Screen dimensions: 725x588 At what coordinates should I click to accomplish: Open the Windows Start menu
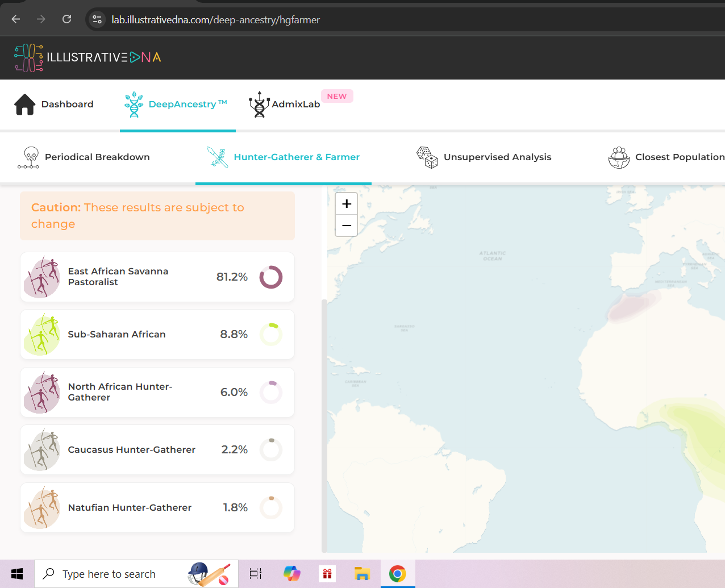17,574
